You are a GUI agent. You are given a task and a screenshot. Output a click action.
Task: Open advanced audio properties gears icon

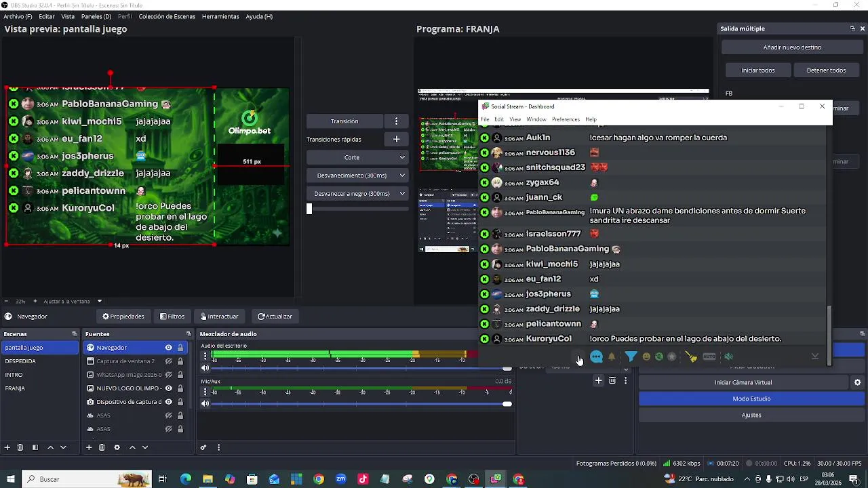click(203, 447)
